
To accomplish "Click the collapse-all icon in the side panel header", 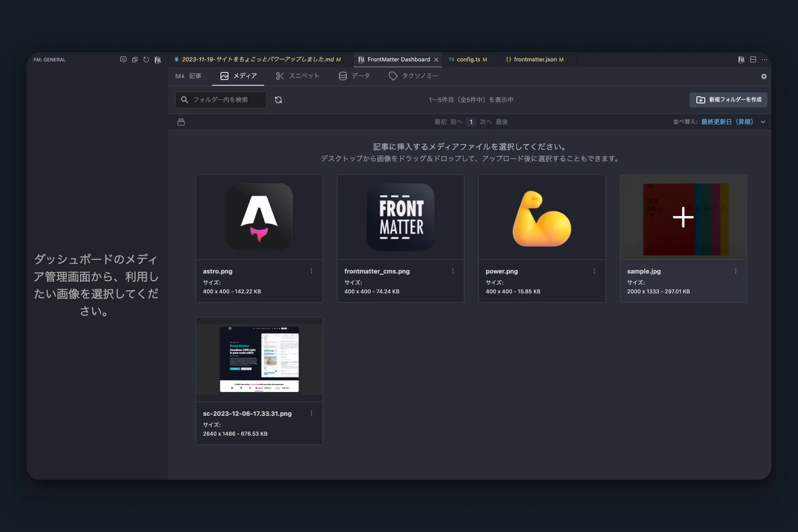I will [x=135, y=60].
